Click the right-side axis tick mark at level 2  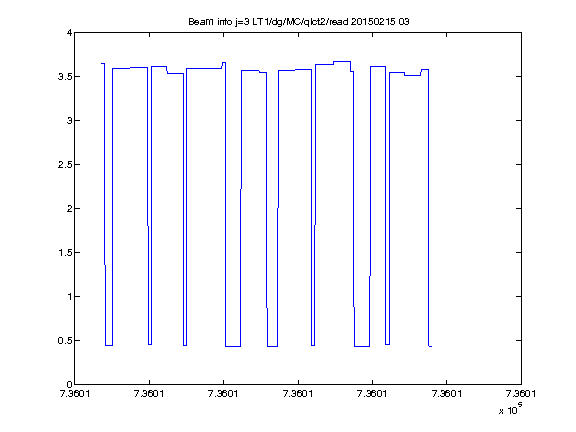[518, 209]
